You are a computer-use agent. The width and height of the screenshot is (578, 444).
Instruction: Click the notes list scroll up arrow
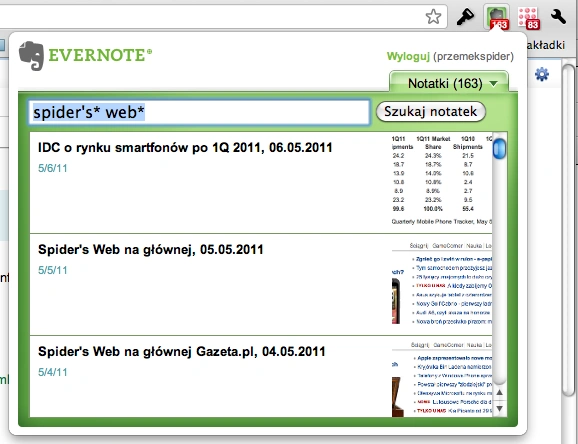[x=499, y=393]
